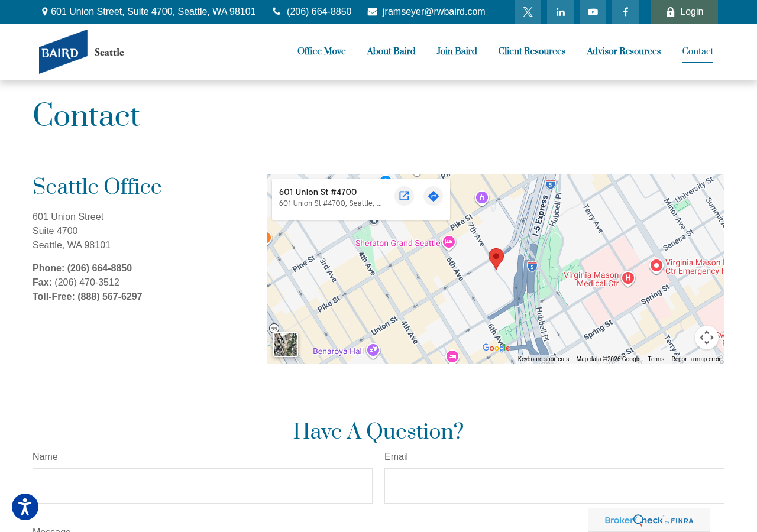
Task: Click the Phone: (206) 664-8850 link
Action: [82, 268]
